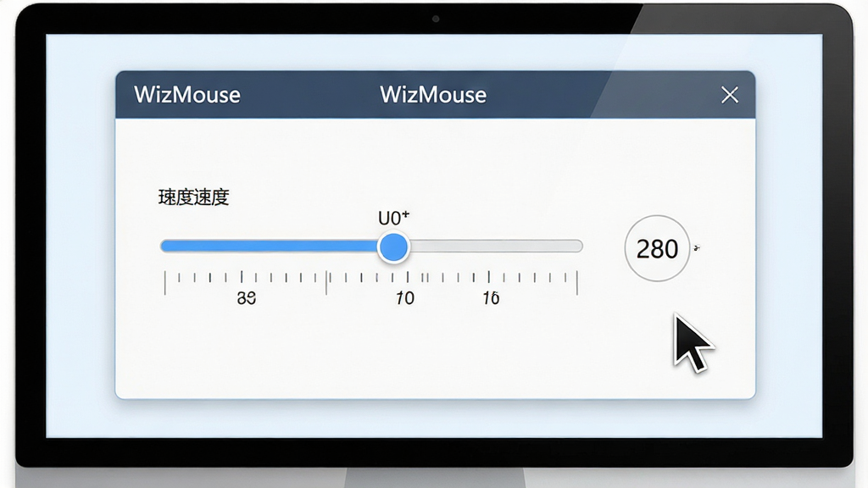Click the scale label 16
The height and width of the screenshot is (488, 868).
[x=491, y=298]
